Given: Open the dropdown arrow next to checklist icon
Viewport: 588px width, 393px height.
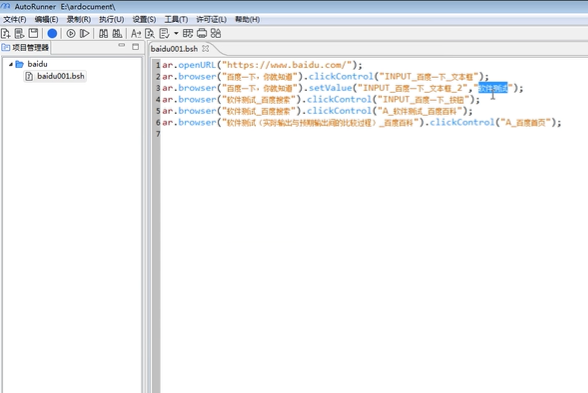Looking at the screenshot, I should coord(176,33).
